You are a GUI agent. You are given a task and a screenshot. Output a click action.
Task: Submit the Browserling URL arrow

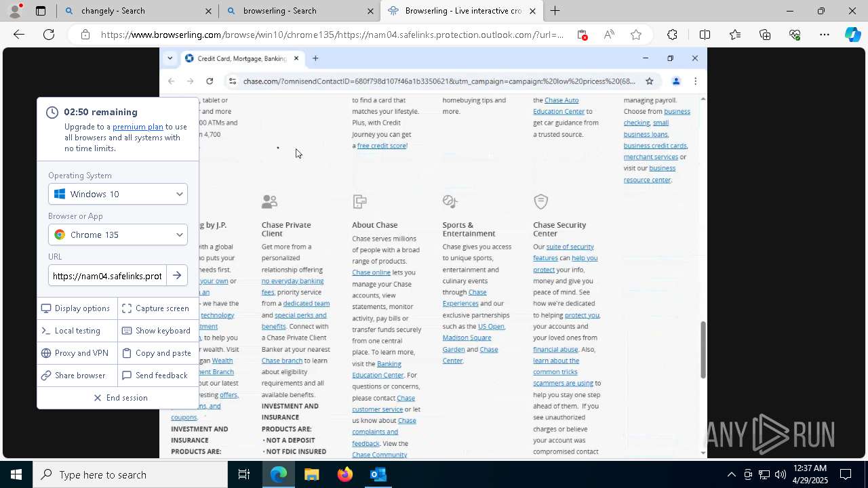click(177, 275)
